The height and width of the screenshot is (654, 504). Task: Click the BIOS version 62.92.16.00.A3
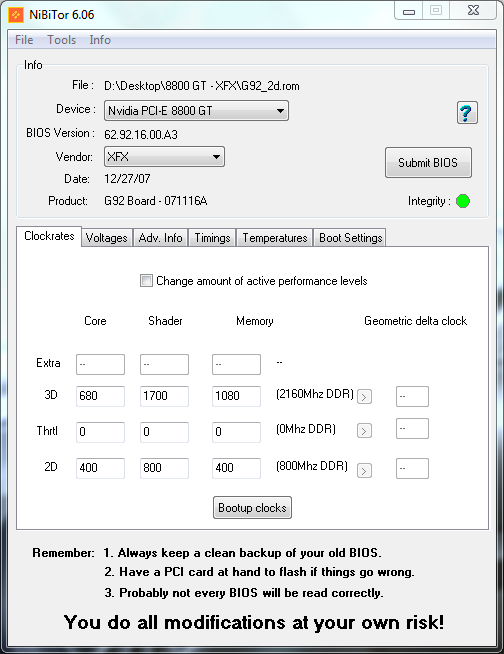141,135
